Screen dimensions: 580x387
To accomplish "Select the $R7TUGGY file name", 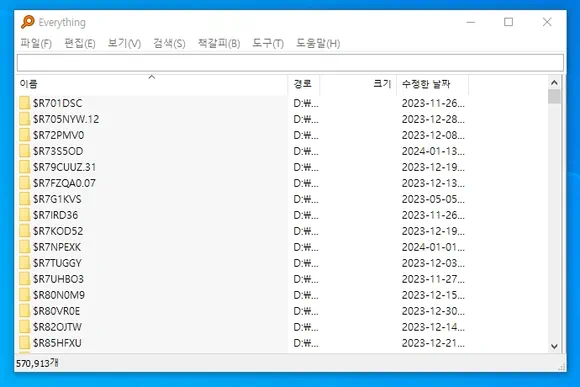I will tap(57, 263).
